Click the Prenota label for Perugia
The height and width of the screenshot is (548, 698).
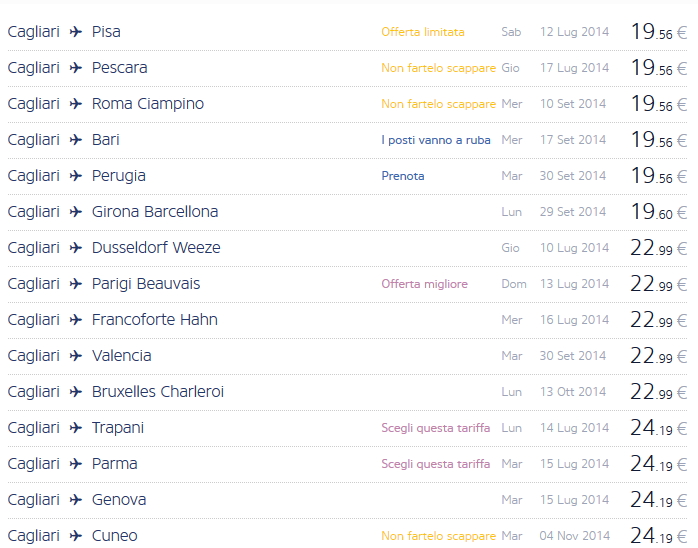point(403,176)
